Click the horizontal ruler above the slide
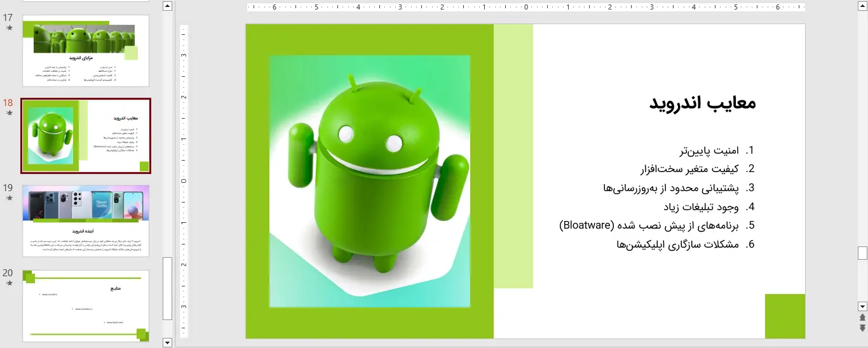The image size is (868, 348). click(x=526, y=8)
